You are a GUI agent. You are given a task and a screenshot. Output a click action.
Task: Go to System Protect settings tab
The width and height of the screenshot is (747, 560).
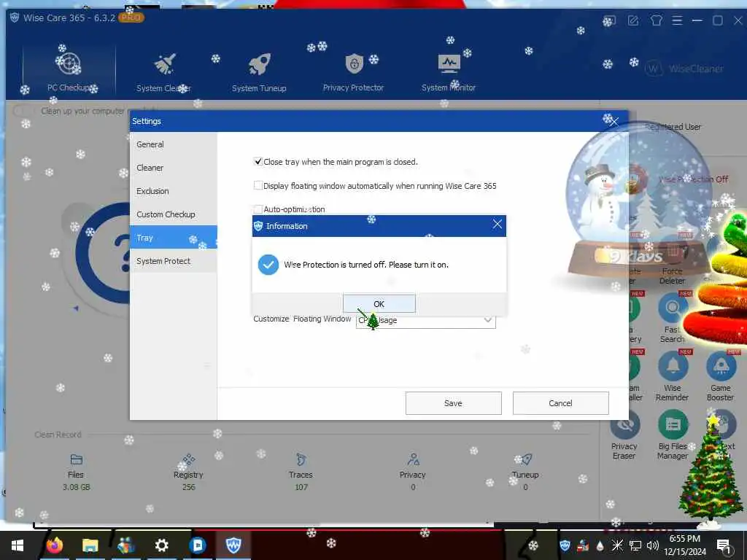click(x=174, y=261)
